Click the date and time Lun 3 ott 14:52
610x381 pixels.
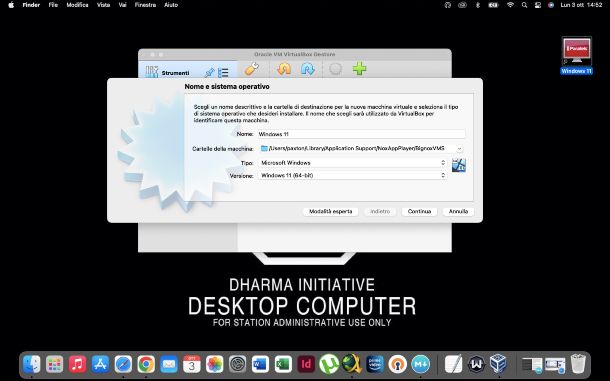(581, 5)
